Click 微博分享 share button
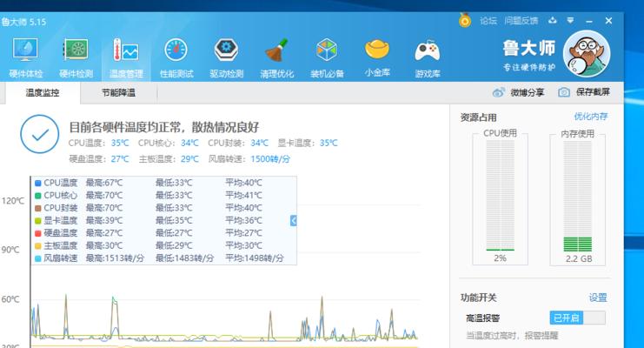Screen dimensions: 644x348 [518, 92]
